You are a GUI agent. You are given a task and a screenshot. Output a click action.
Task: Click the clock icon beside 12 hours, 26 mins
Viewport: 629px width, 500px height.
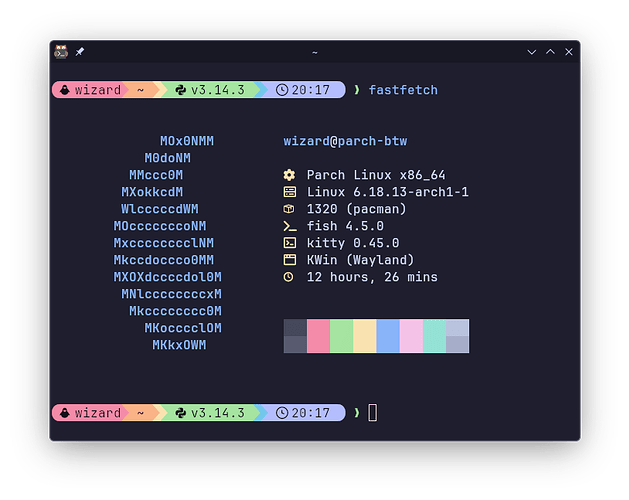288,277
